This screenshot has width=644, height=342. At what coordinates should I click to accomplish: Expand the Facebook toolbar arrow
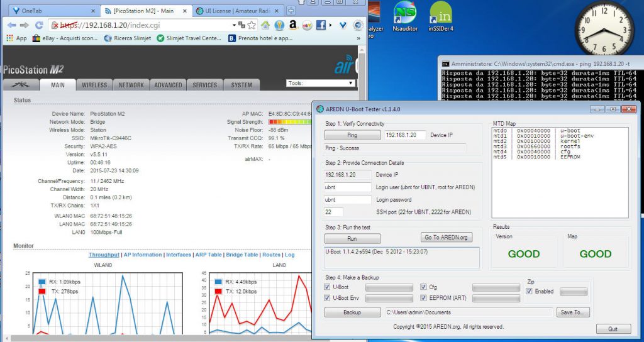330,25
